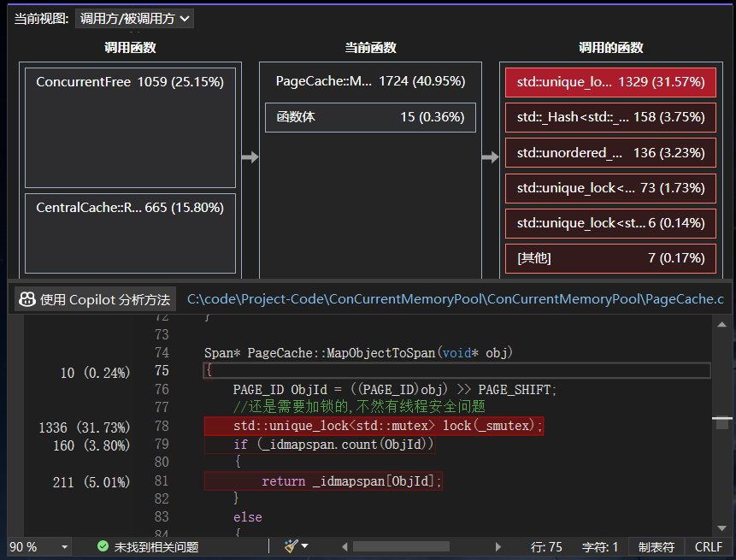Open the std::unique_lock 6 (0.14%) callee
736x560 pixels.
click(x=610, y=223)
